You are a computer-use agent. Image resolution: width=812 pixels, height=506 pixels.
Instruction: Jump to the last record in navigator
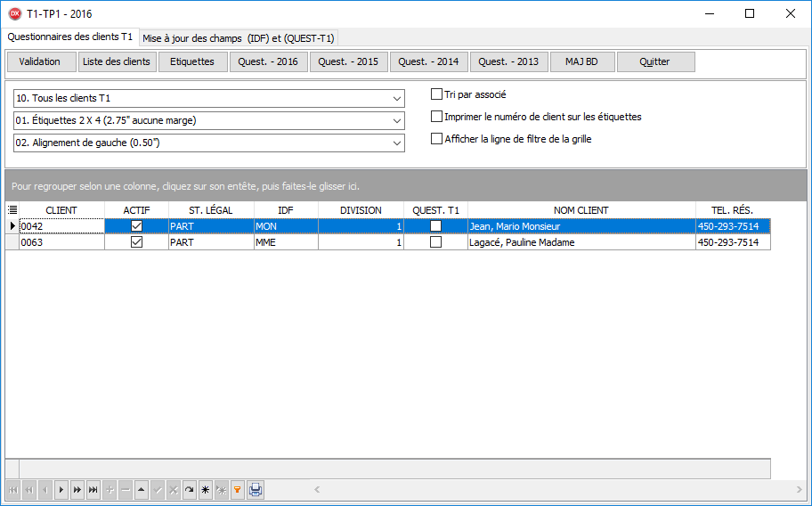[x=93, y=490]
